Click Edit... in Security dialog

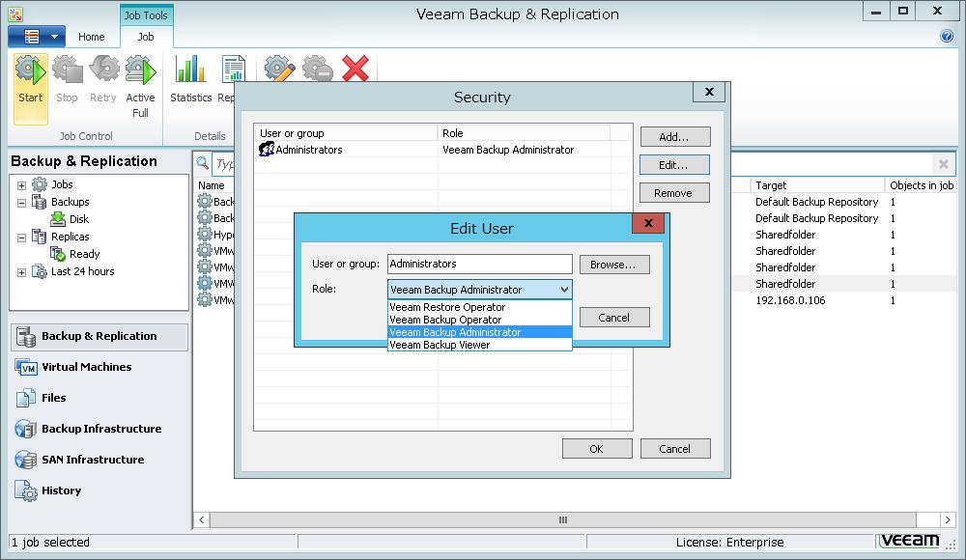674,165
